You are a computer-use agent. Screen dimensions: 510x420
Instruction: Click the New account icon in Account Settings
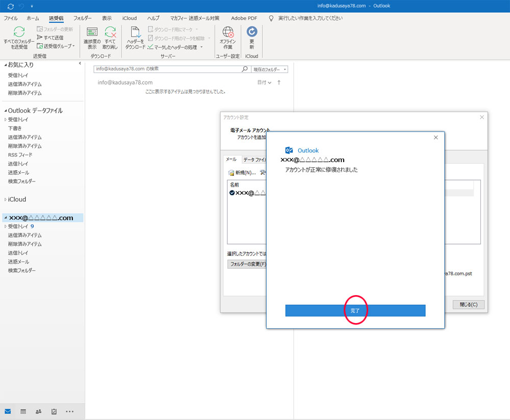coord(231,173)
